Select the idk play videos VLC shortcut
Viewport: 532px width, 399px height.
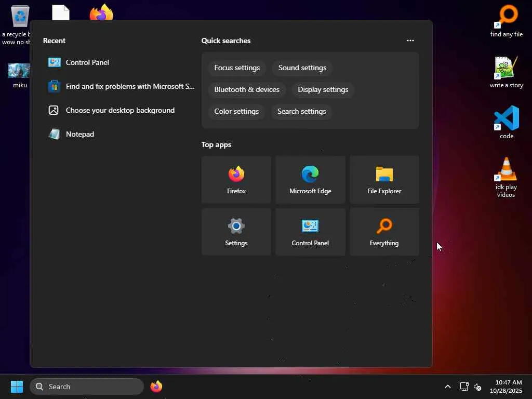tap(506, 178)
